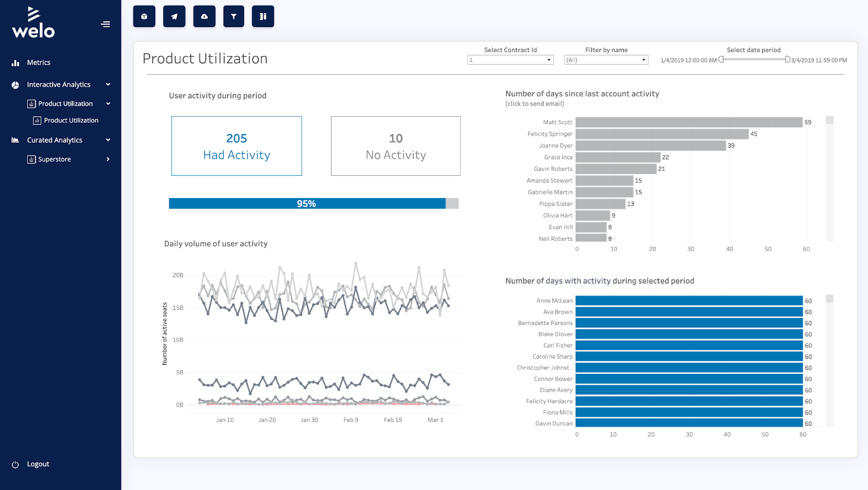Expand the Superstore section
868x490 pixels.
(x=108, y=158)
